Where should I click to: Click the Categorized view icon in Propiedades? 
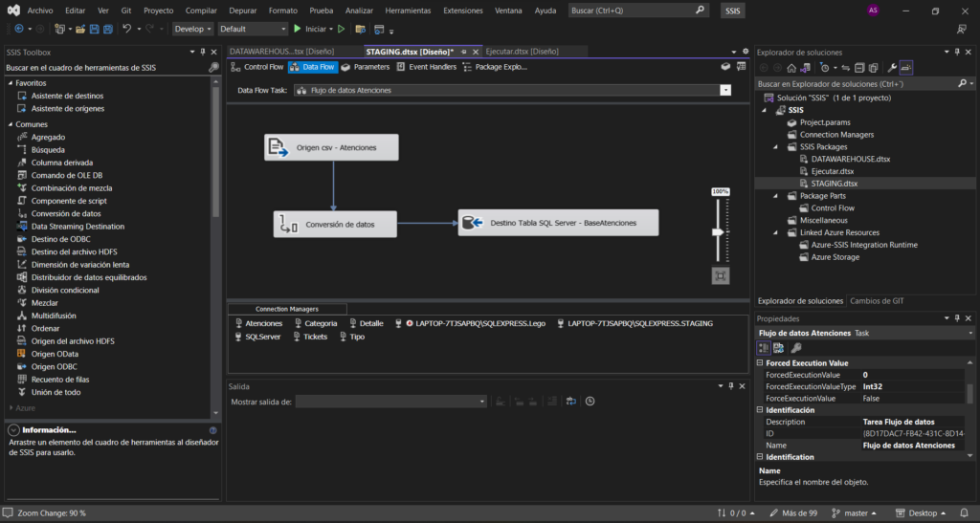[765, 347]
